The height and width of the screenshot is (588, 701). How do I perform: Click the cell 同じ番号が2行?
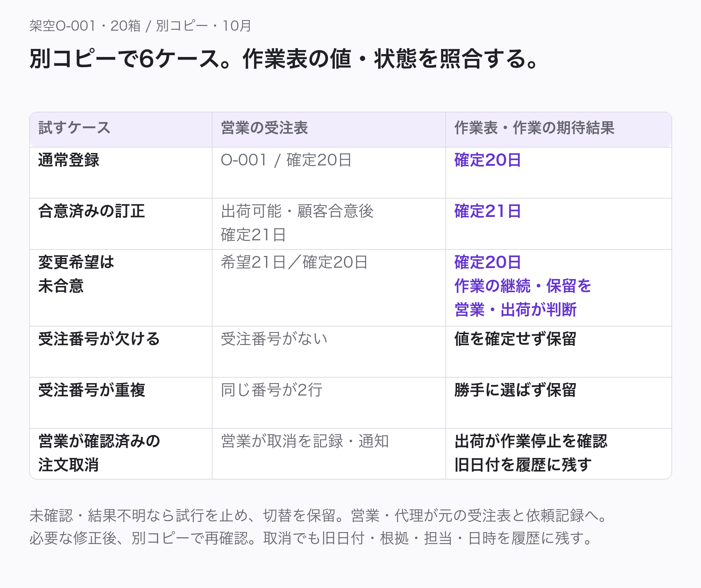pos(272,390)
